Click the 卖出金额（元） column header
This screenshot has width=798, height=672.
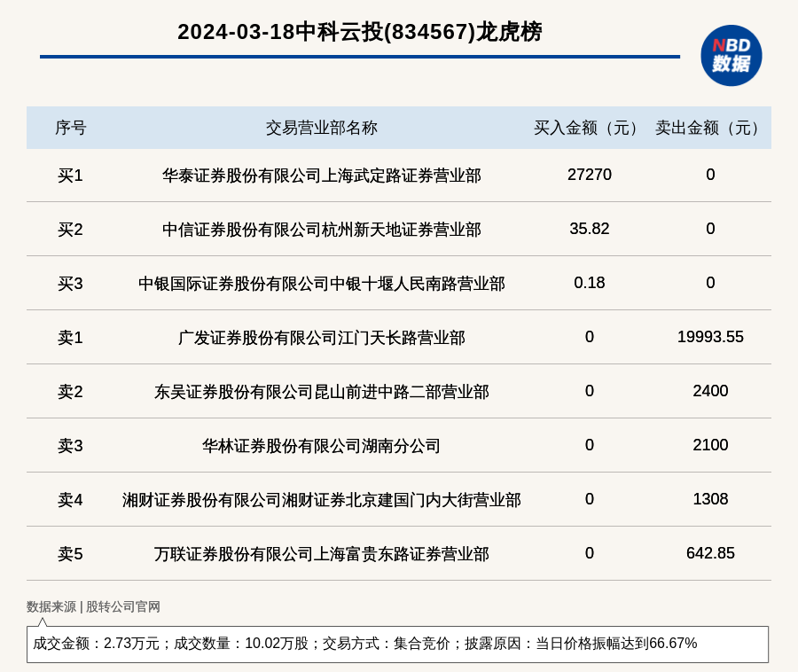[710, 128]
